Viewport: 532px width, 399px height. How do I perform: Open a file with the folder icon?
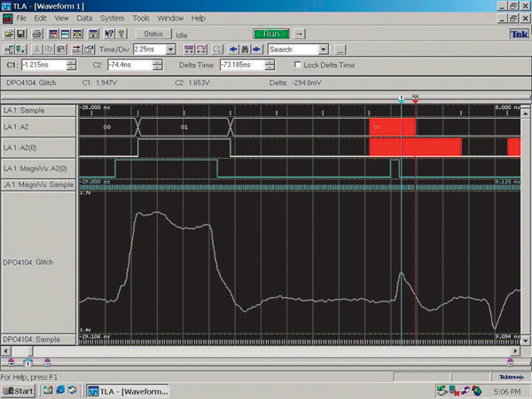[9, 34]
